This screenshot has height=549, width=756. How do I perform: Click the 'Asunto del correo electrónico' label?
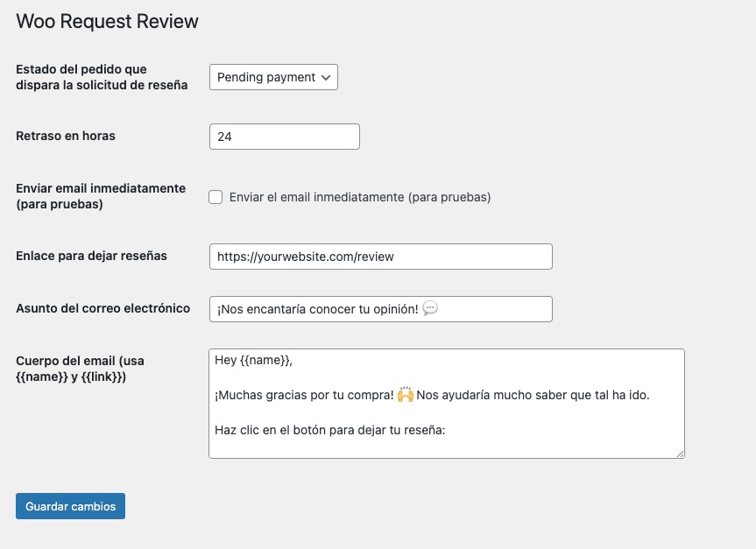tap(103, 308)
